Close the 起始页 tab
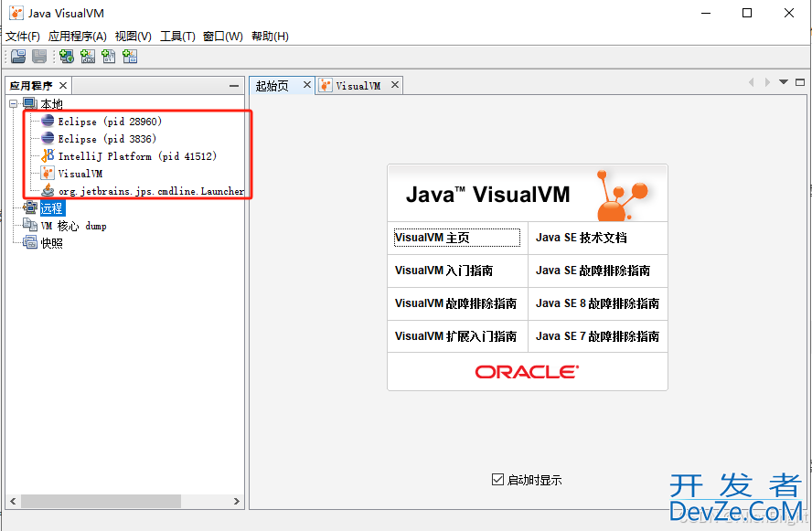 click(307, 84)
